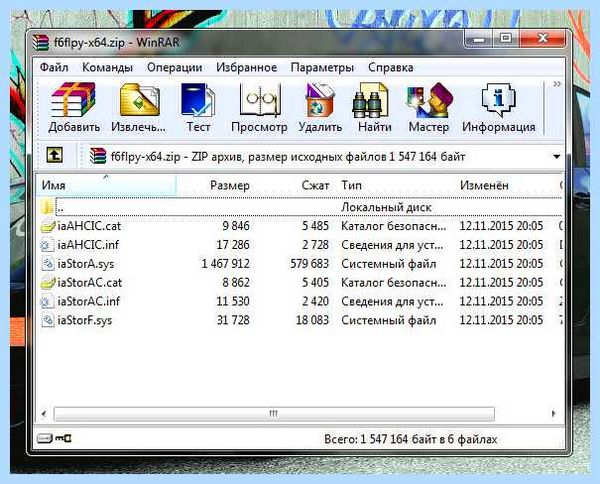Click the packed size value 2 420
Image resolution: width=600 pixels, height=484 pixels.
(x=315, y=301)
